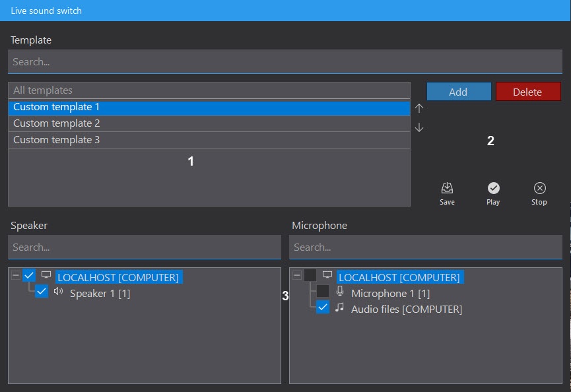The image size is (571, 392).
Task: Select LOCALHOST [COMPUTER] label in the Microphone tree
Action: click(x=399, y=277)
